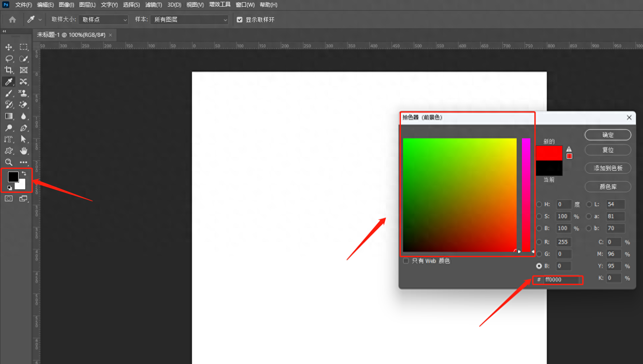Select the Gradient tool
643x364 pixels.
[9, 116]
